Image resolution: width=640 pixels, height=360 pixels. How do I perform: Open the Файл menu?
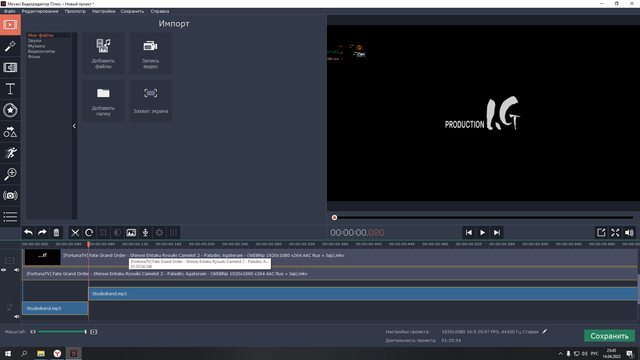(9, 11)
